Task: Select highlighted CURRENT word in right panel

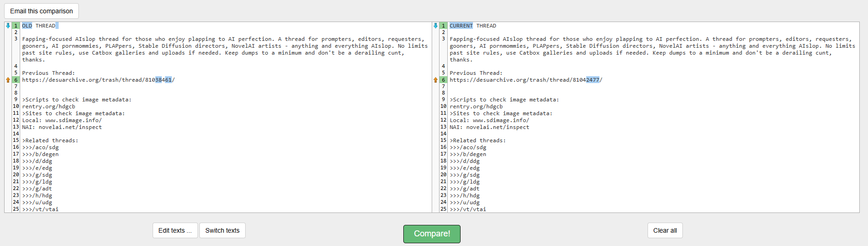Action: click(x=461, y=26)
